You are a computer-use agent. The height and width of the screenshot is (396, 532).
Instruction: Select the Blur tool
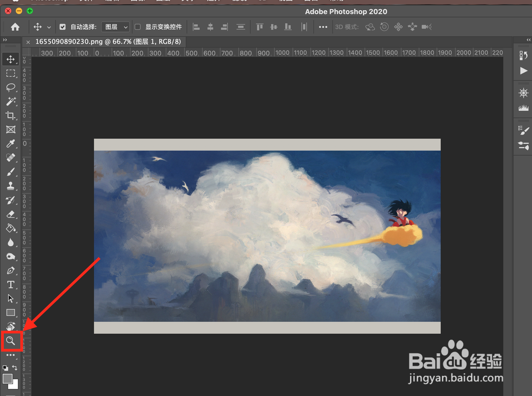pos(11,242)
